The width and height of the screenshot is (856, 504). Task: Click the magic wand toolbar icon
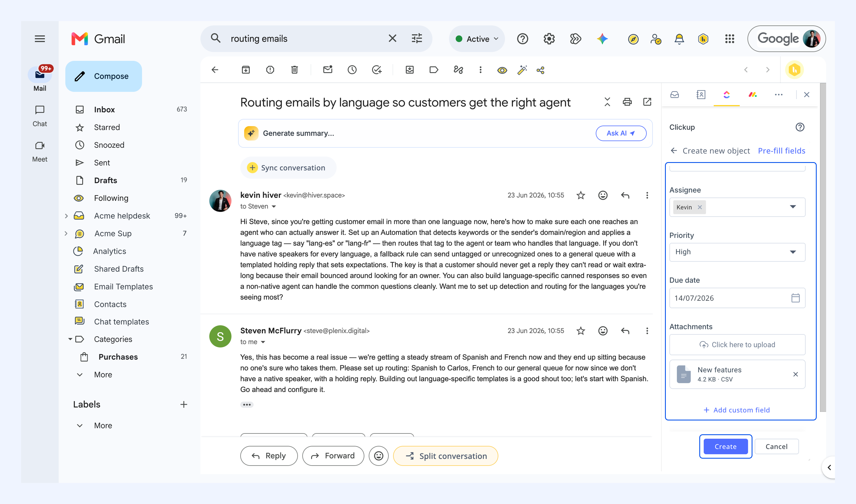[x=522, y=70]
